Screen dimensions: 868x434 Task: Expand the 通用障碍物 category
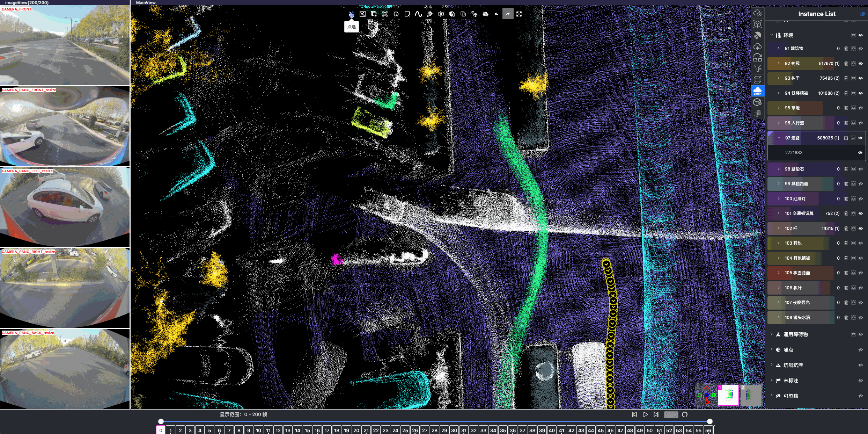tap(772, 334)
